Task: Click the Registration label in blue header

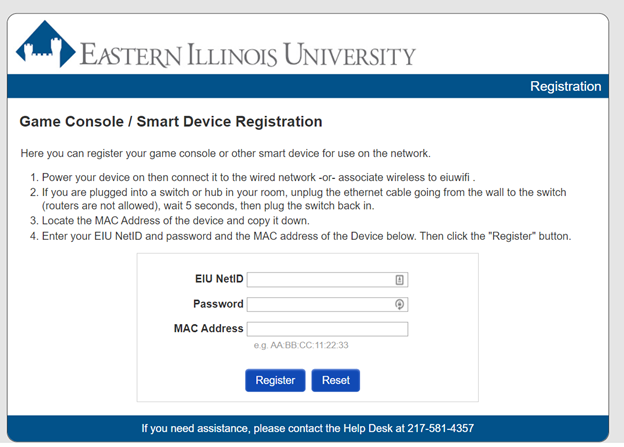Action: [565, 87]
